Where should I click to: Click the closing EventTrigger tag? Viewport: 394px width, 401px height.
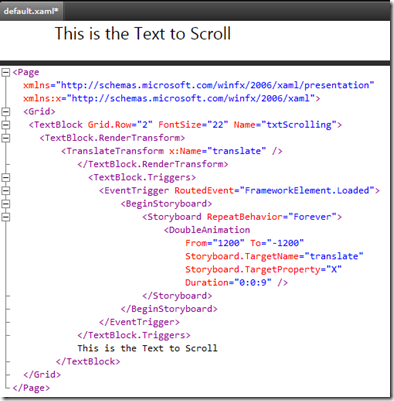[139, 322]
